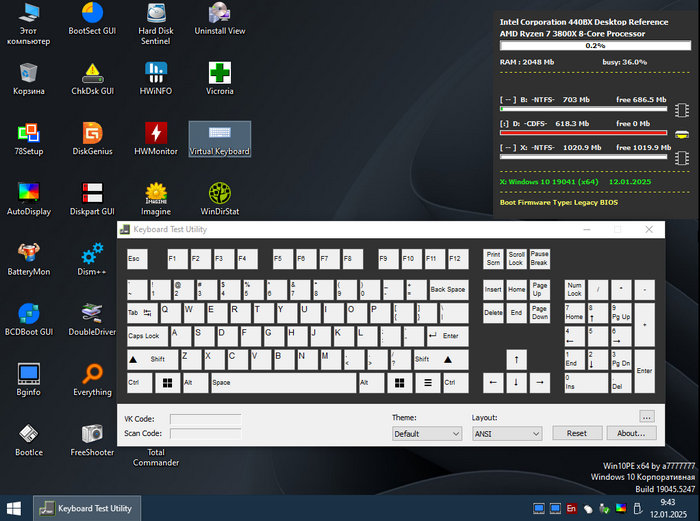Image resolution: width=700 pixels, height=521 pixels.
Task: Launch Diskpart GUI desktop icon
Action: [x=92, y=200]
